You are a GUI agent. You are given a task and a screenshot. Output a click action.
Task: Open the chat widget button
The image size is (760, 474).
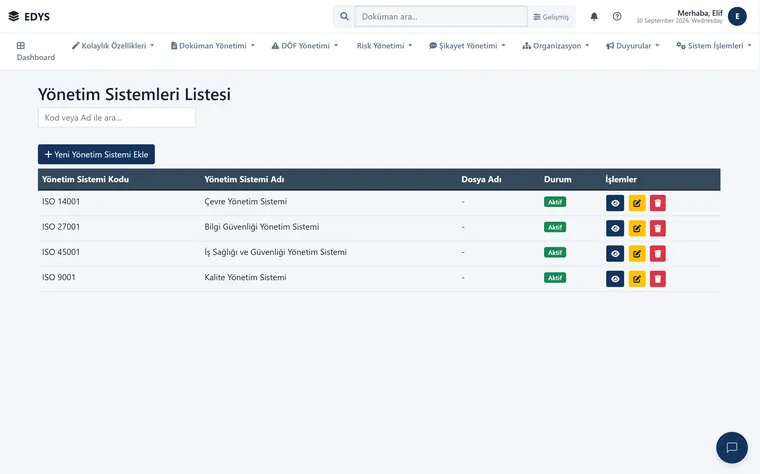(732, 447)
